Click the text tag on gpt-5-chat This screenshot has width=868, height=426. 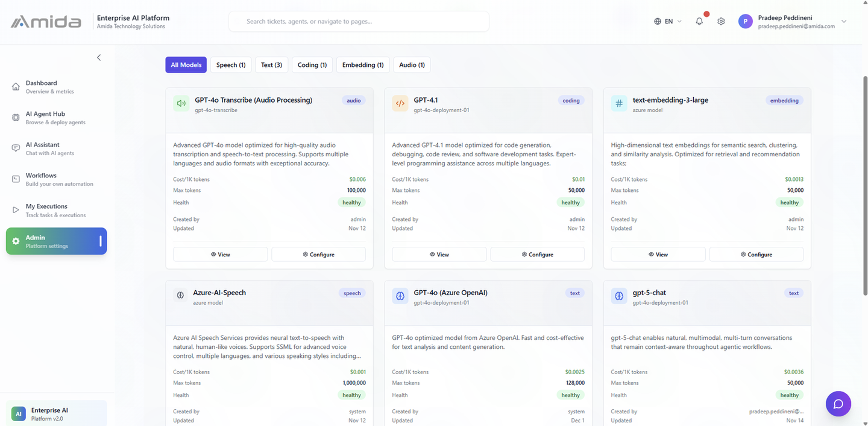click(794, 293)
